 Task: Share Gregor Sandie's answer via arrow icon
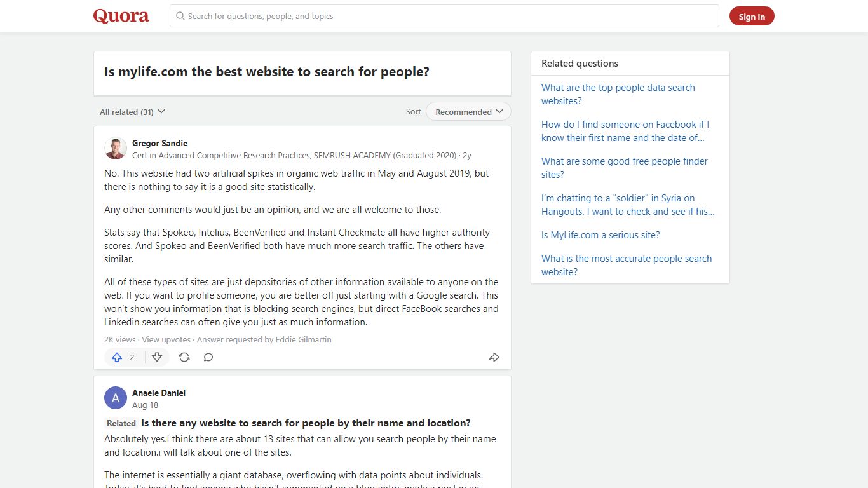click(x=494, y=357)
